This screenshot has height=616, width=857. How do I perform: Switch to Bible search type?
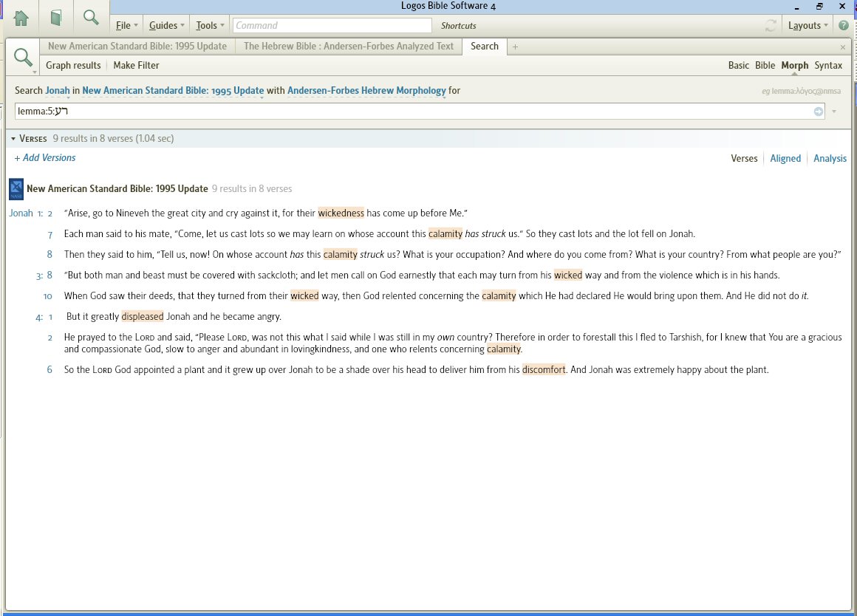pyautogui.click(x=765, y=65)
